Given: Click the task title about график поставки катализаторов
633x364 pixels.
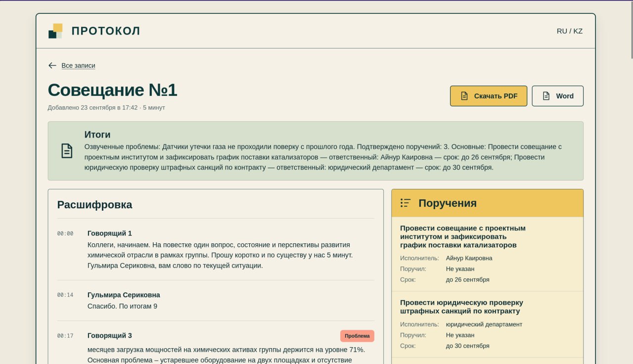Looking at the screenshot, I should click(x=463, y=236).
